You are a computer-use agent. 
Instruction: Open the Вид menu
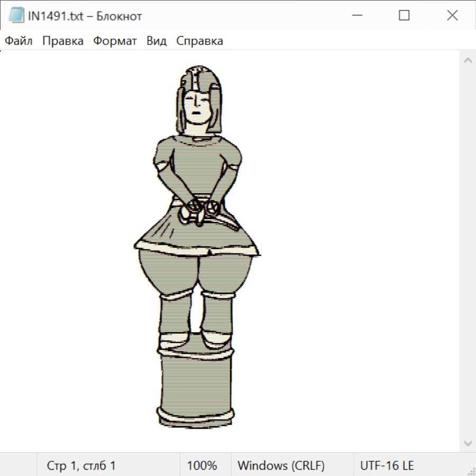[x=157, y=41]
